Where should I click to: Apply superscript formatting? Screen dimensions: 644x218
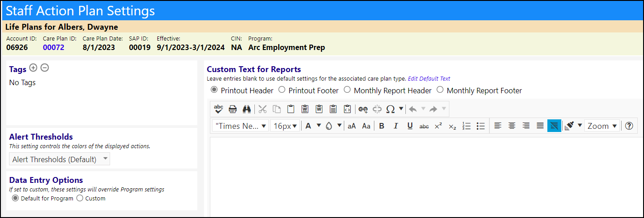pyautogui.click(x=438, y=126)
